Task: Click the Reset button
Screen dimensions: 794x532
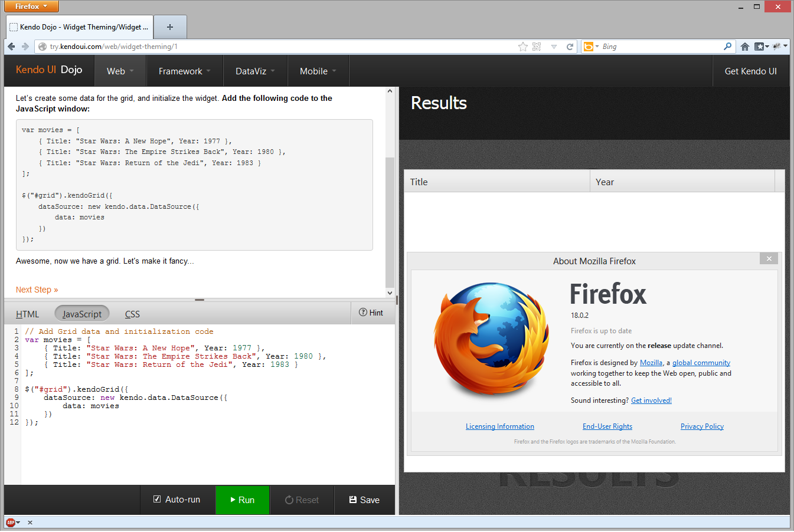Action: [x=302, y=500]
